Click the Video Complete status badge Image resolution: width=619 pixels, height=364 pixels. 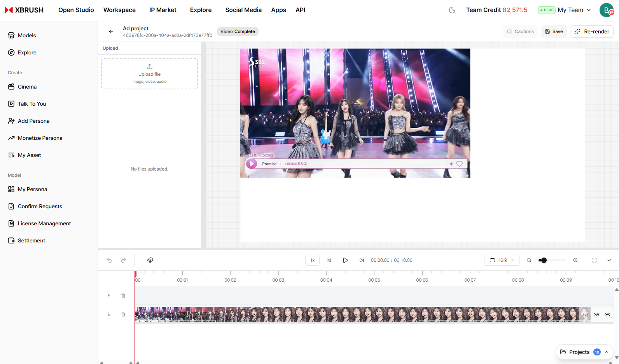point(238,31)
